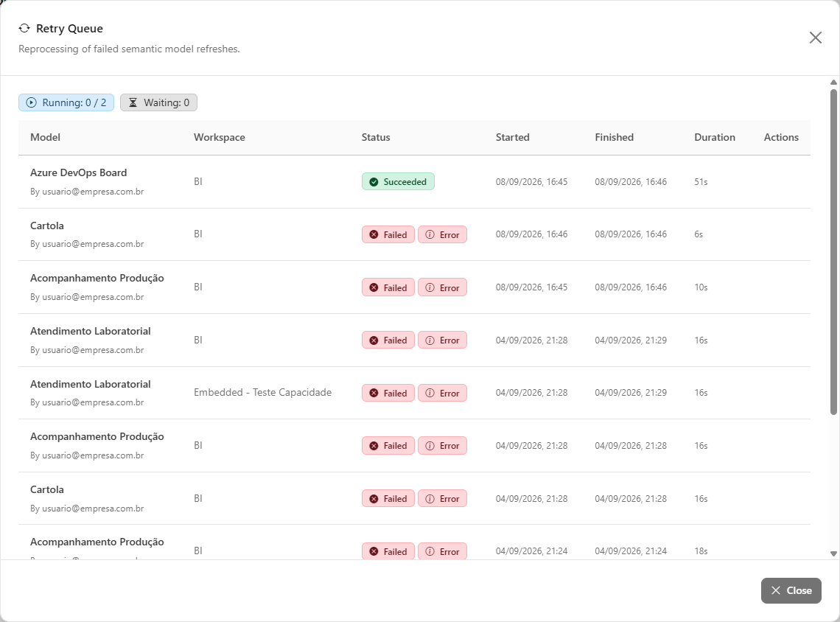The width and height of the screenshot is (840, 622).
Task: Click the Succeeded status badge
Action: [398, 181]
